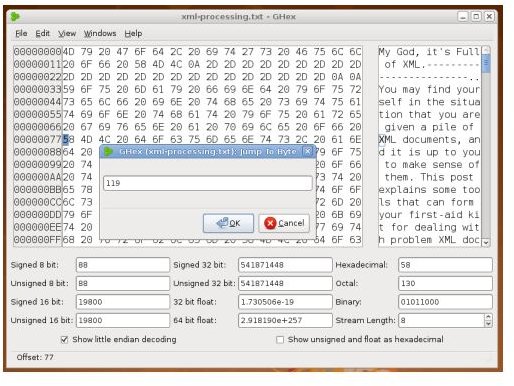Screen dimensions: 514x386
Task: Click the scrollbar thumb of the hex view
Action: [486, 63]
